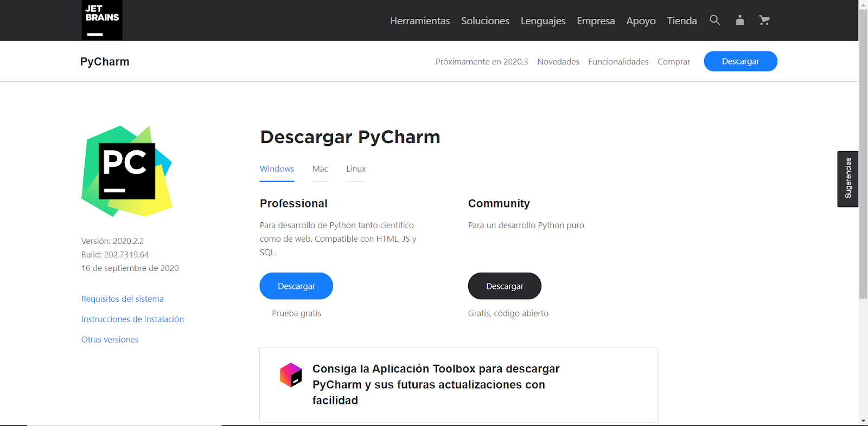The image size is (868, 426).
Task: Open the Empresa menu
Action: [x=596, y=21]
